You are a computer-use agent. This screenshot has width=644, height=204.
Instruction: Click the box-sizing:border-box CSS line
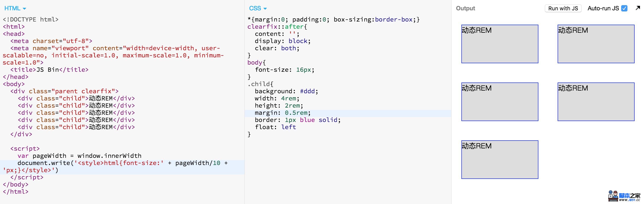[333, 20]
